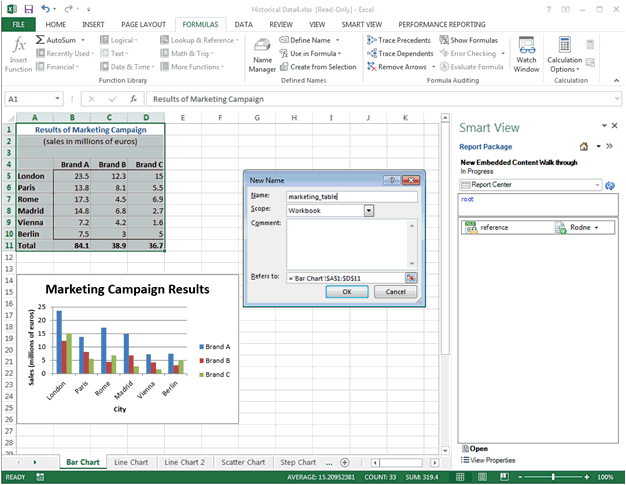Click Create from Selection
Viewport: 626px width, 485px height.
point(318,67)
